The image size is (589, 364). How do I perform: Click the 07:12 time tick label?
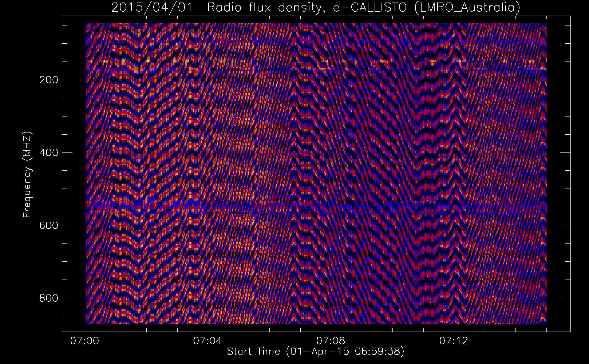coord(454,341)
